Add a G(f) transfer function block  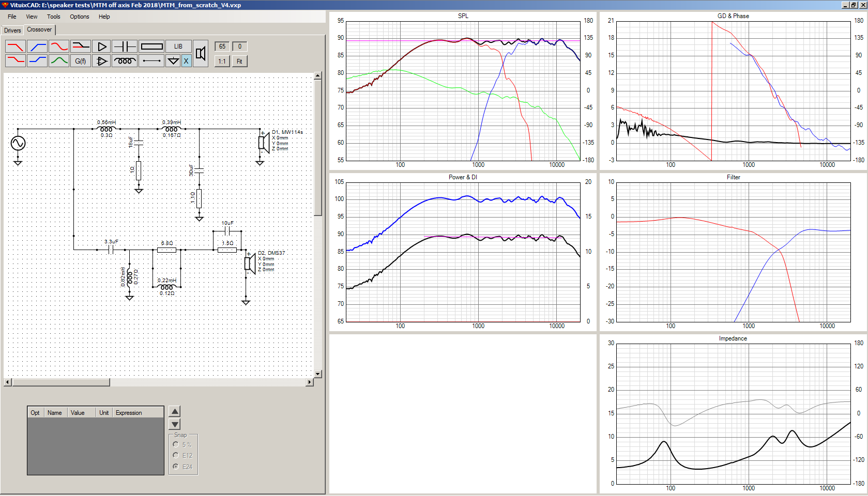click(81, 61)
